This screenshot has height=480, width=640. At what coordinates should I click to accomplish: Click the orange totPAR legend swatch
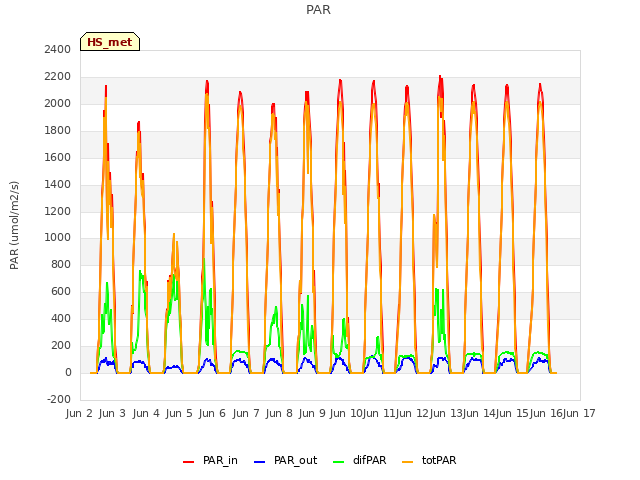[x=407, y=462]
